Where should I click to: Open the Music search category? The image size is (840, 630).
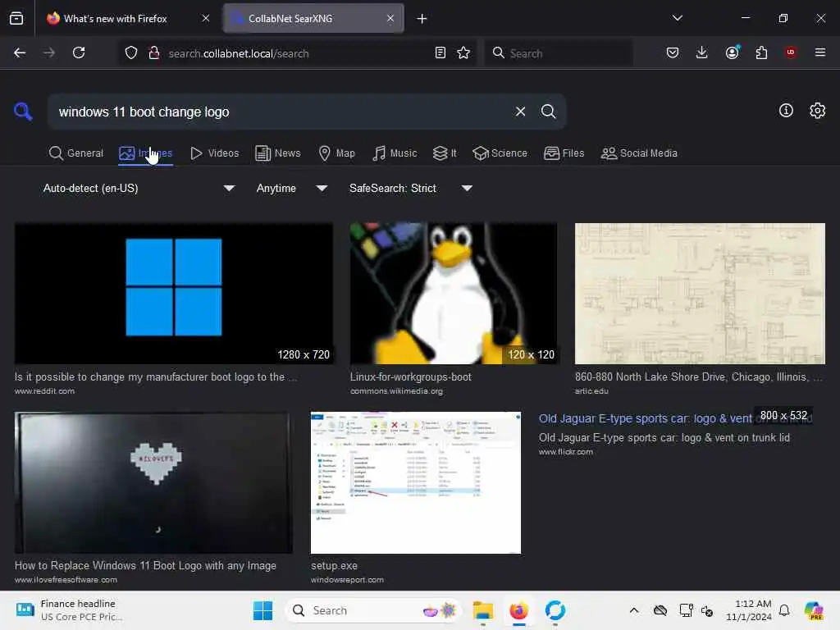[x=395, y=153]
